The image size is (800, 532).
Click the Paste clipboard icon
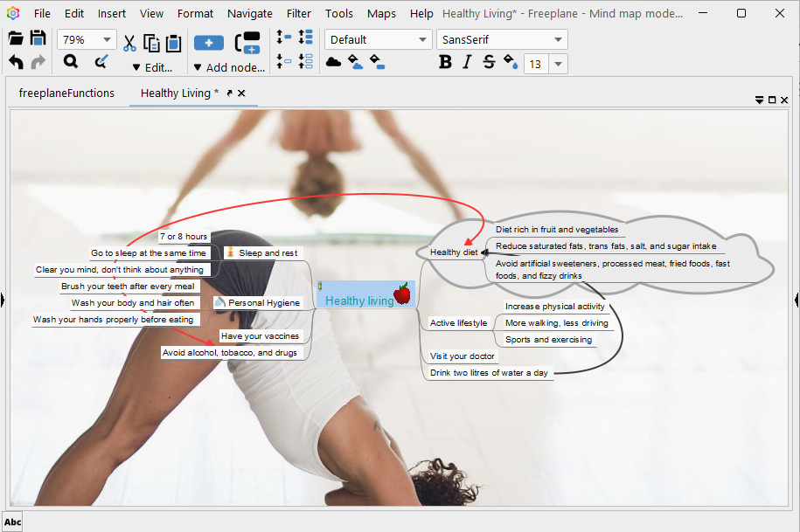[x=173, y=43]
